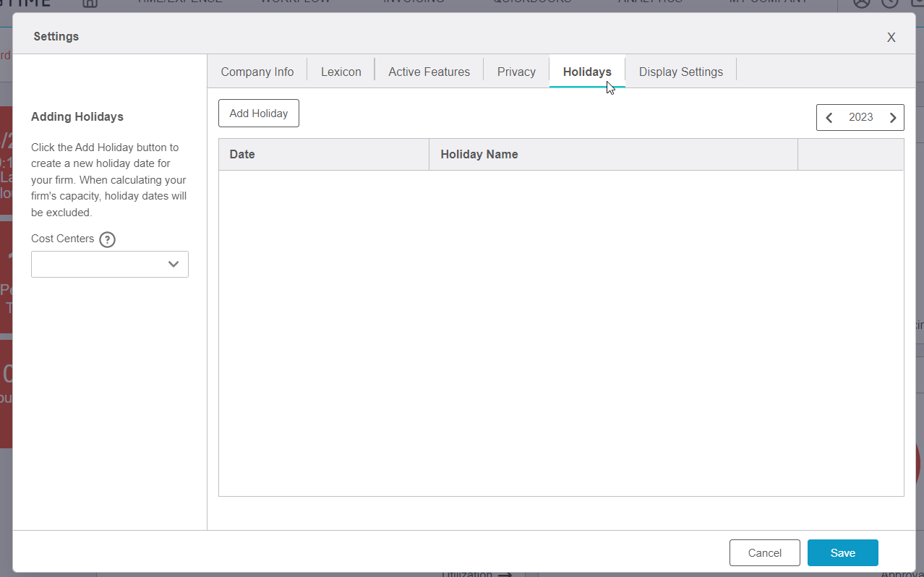Click the blank last column header of the table

pos(850,155)
